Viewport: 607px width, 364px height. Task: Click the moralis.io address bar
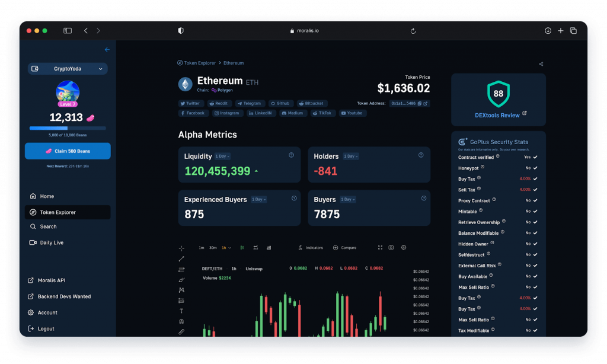tap(305, 31)
